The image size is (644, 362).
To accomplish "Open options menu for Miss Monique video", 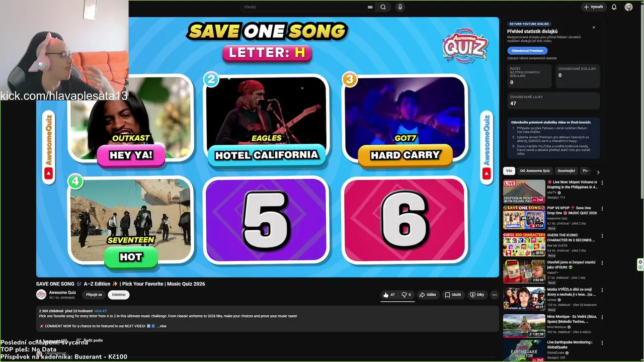I will click(x=602, y=317).
